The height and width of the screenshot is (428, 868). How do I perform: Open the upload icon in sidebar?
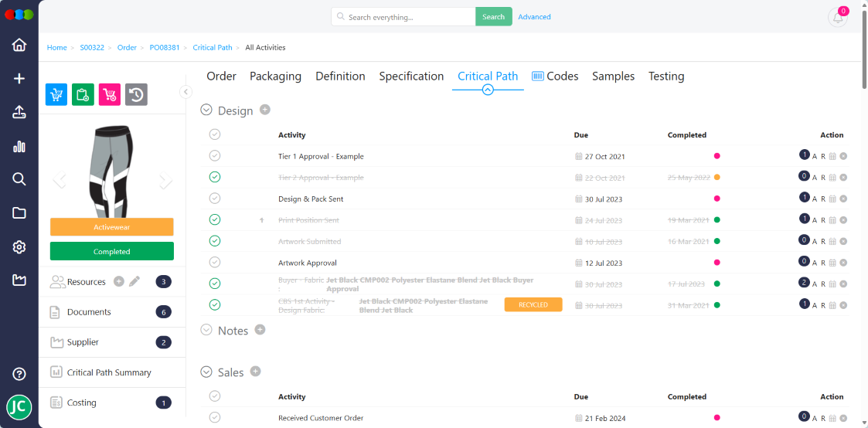pos(19,113)
